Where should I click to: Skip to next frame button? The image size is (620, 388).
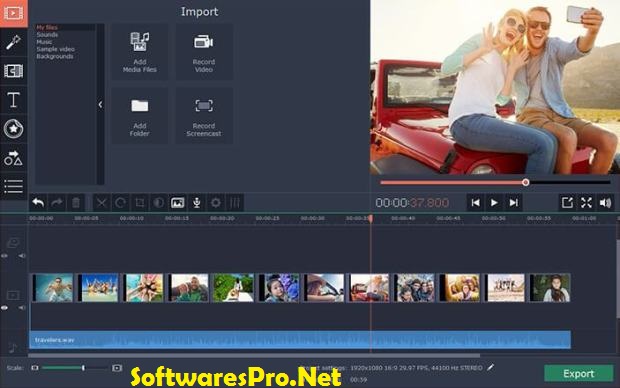[x=513, y=203]
